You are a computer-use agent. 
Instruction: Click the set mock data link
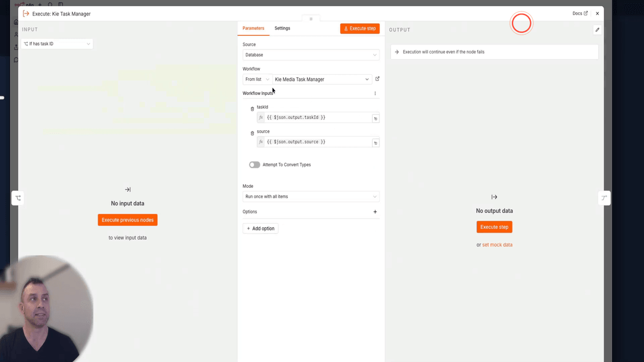tap(497, 245)
